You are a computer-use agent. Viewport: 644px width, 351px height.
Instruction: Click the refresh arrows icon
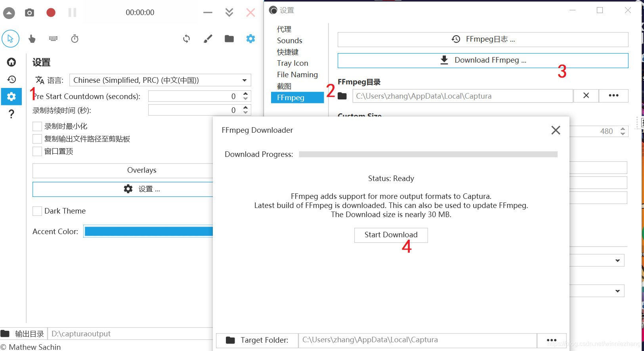click(x=186, y=39)
